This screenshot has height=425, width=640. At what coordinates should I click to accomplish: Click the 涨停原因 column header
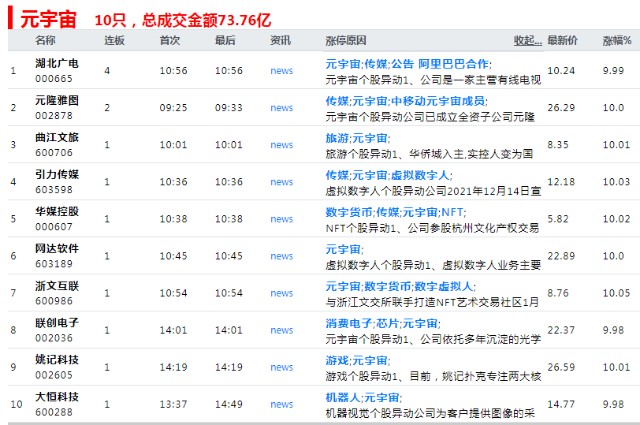tap(346, 40)
